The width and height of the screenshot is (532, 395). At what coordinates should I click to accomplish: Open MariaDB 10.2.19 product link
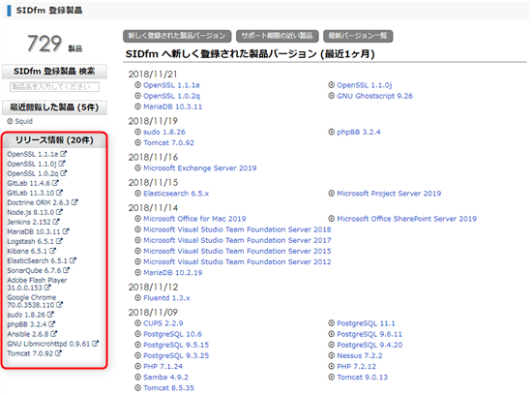[173, 273]
